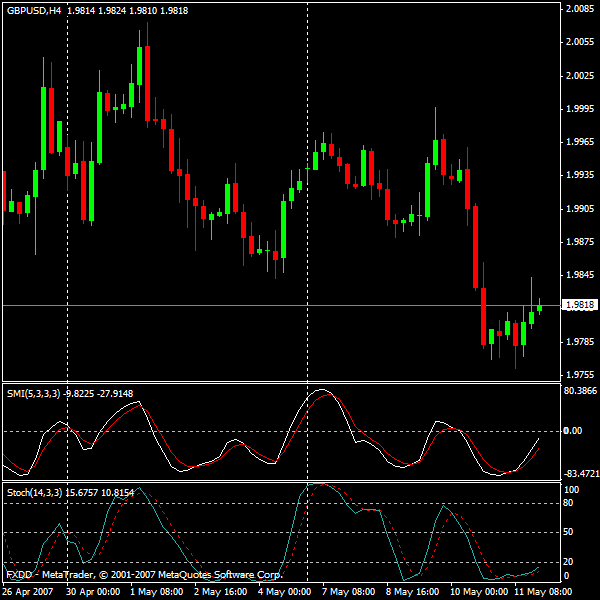
Task: Click the 11 May 08:00 time label
Action: click(x=543, y=592)
